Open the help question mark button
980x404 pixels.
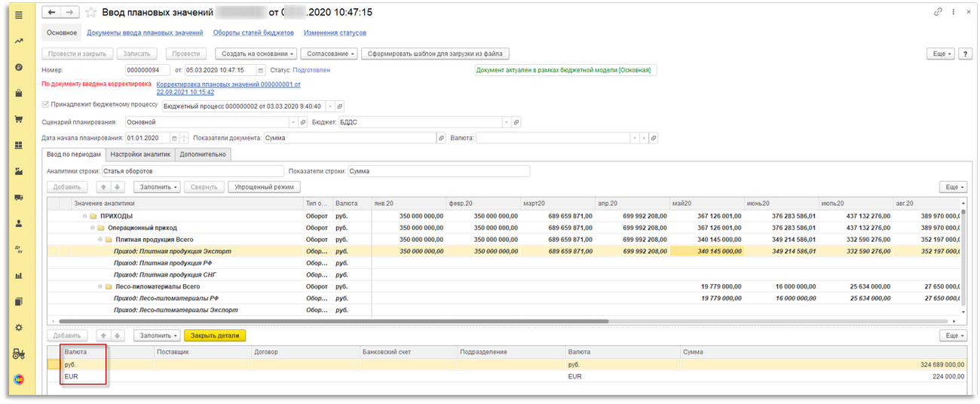pos(966,54)
